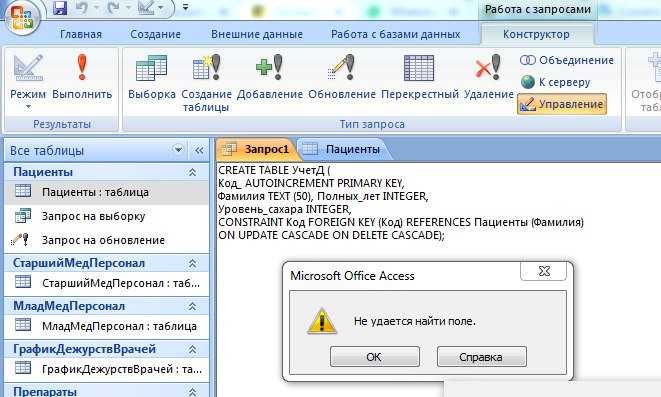Image resolution: width=661 pixels, height=397 pixels.
Task: Select the К серверу pass-through option
Action: pos(555,82)
